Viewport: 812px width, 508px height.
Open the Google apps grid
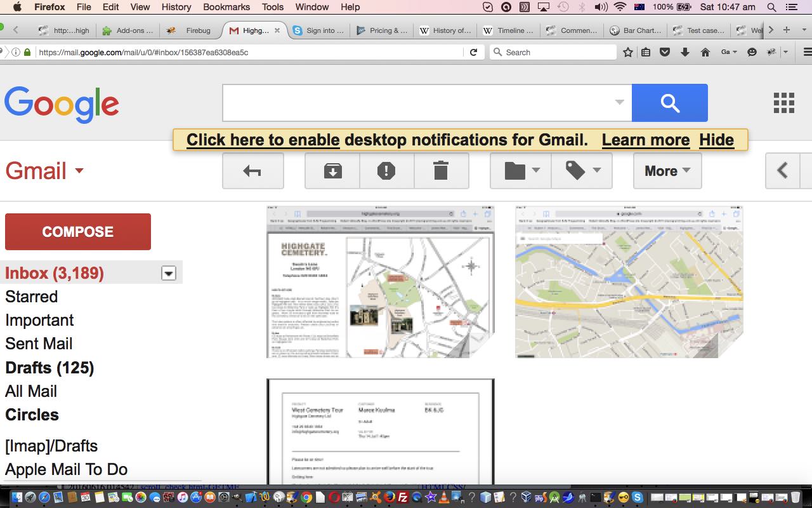click(784, 102)
